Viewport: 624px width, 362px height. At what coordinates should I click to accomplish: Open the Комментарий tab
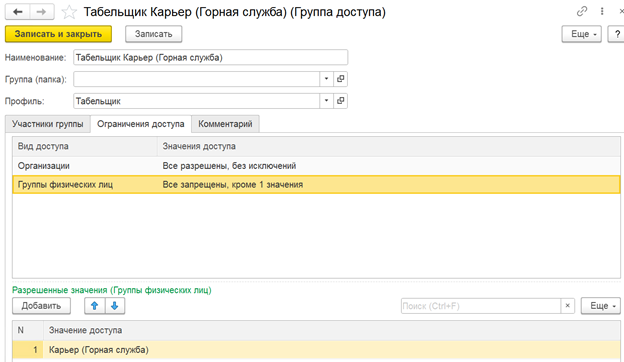tap(225, 124)
